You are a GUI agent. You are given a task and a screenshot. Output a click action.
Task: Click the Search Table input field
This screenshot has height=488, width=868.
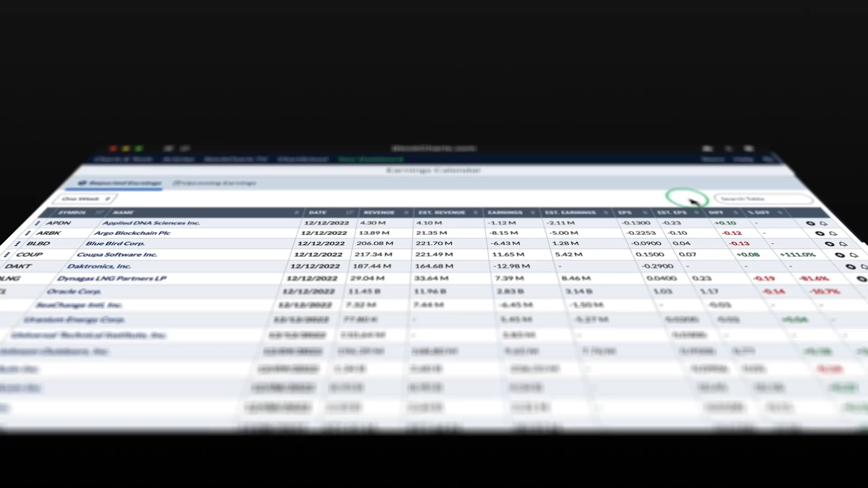click(x=763, y=199)
